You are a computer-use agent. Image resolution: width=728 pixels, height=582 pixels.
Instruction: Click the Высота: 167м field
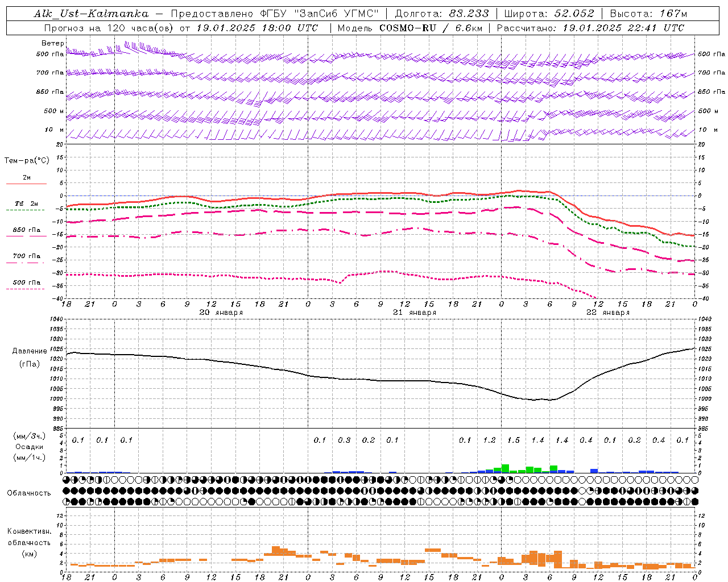648,14
